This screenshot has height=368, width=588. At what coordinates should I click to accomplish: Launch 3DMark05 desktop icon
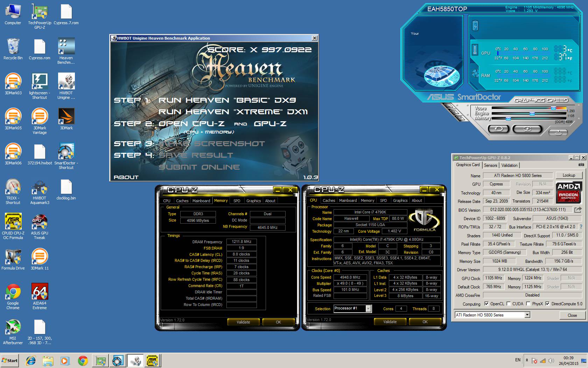point(13,120)
